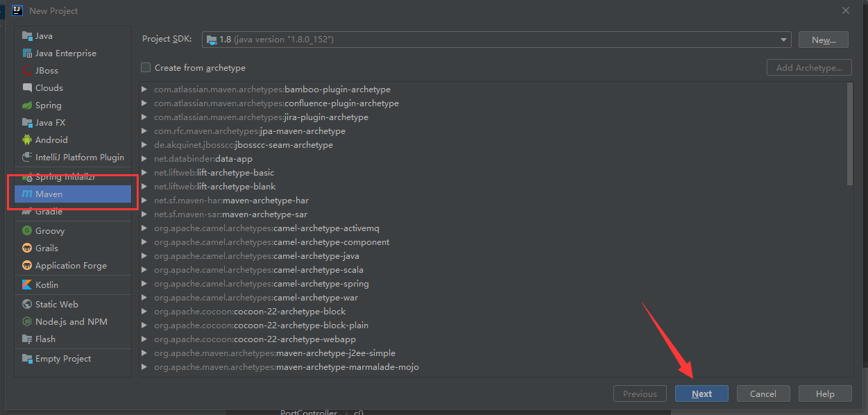Screen dimensions: 868x415
Task: Select camel-archetype-war row
Action: point(493,298)
